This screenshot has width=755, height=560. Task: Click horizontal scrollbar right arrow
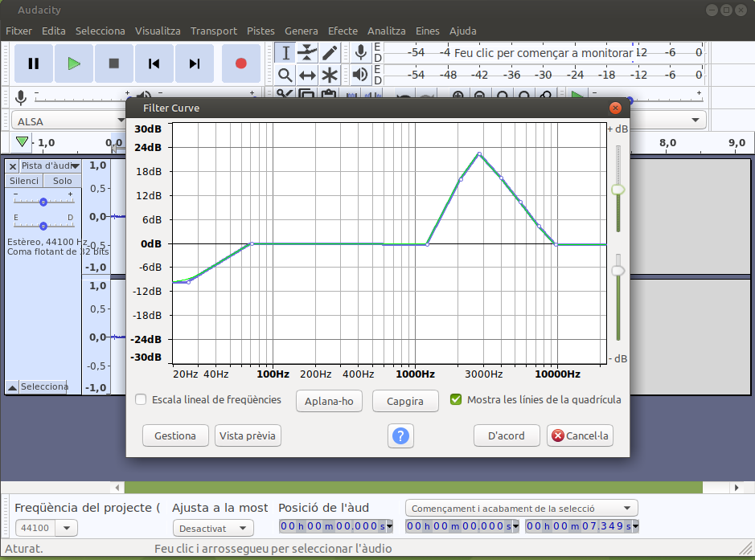click(737, 488)
